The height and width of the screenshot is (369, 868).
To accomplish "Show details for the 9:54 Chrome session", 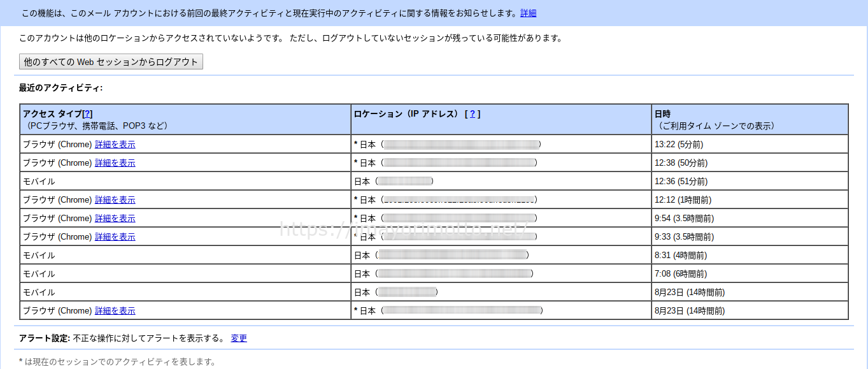I will tap(115, 219).
